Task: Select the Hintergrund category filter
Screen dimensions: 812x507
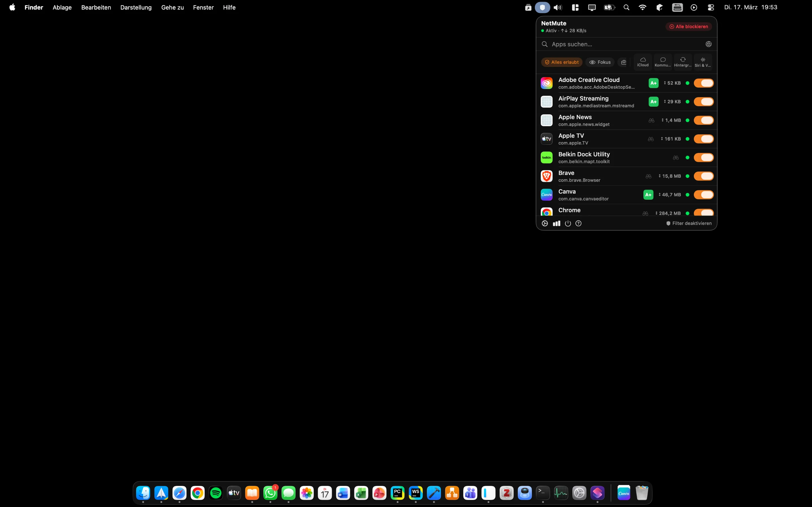Action: point(683,62)
